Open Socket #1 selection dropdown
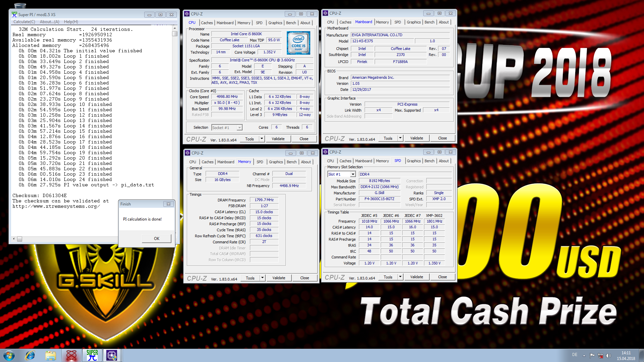The height and width of the screenshot is (362, 644). (x=239, y=128)
